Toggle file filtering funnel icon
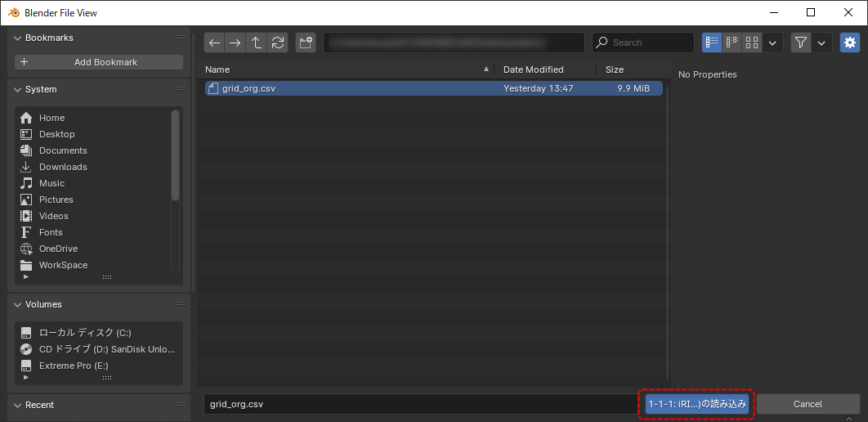Viewport: 868px width, 422px height. (800, 43)
